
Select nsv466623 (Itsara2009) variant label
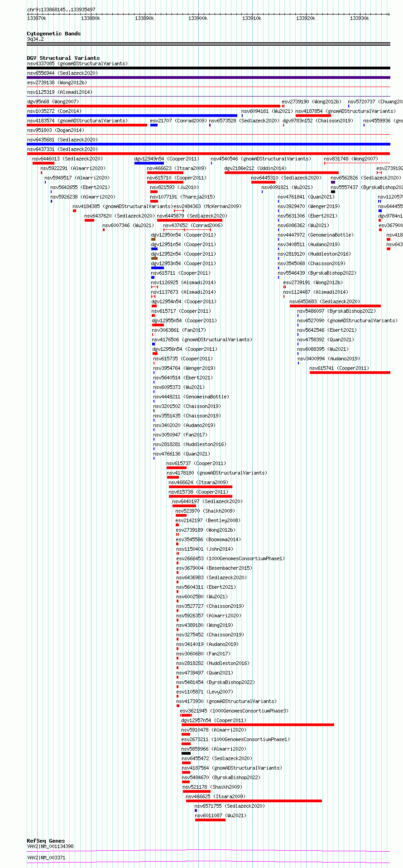(x=177, y=168)
